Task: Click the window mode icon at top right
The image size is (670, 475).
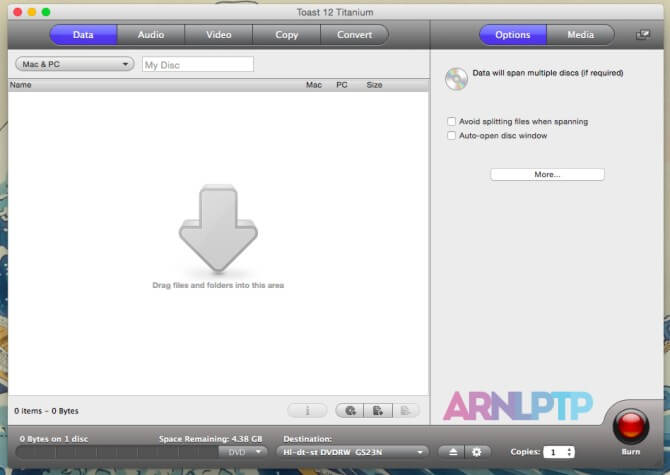Action: (643, 35)
